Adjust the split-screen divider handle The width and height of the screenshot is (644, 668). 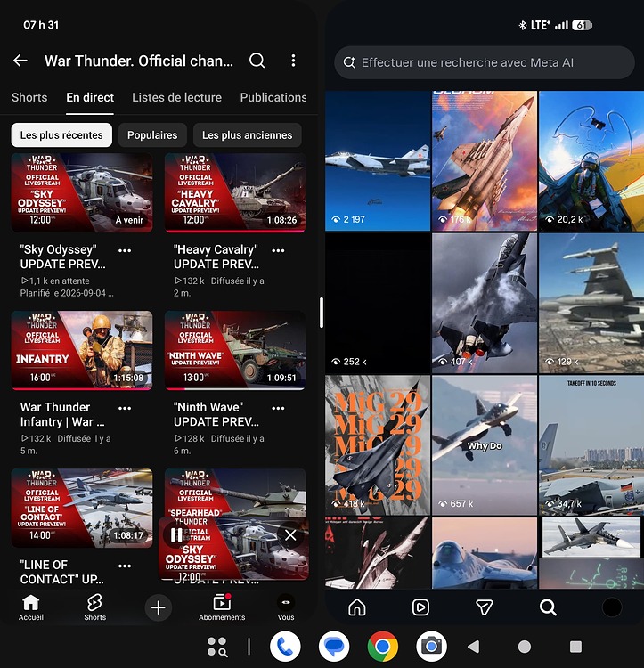(x=322, y=313)
